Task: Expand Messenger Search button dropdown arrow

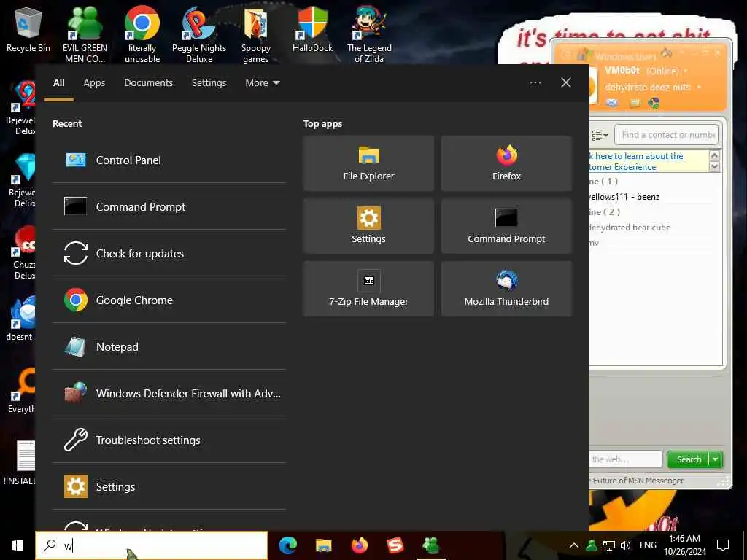Action: click(716, 459)
